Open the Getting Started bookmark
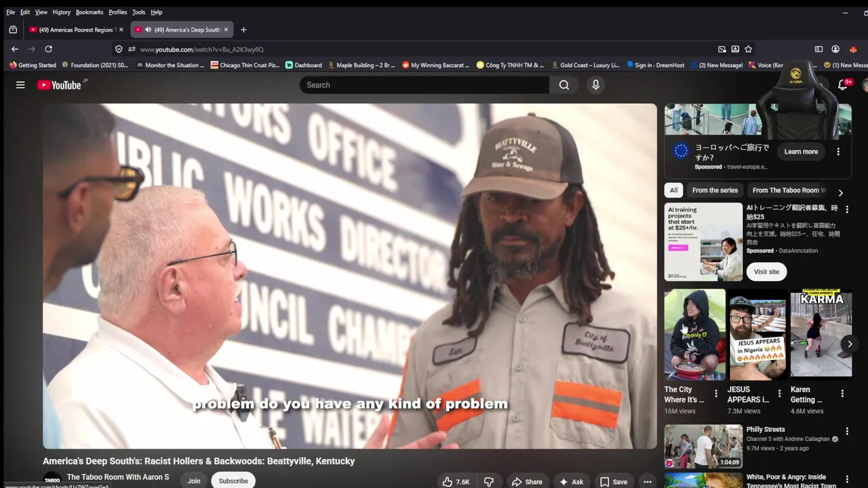The image size is (868, 488). 33,65
